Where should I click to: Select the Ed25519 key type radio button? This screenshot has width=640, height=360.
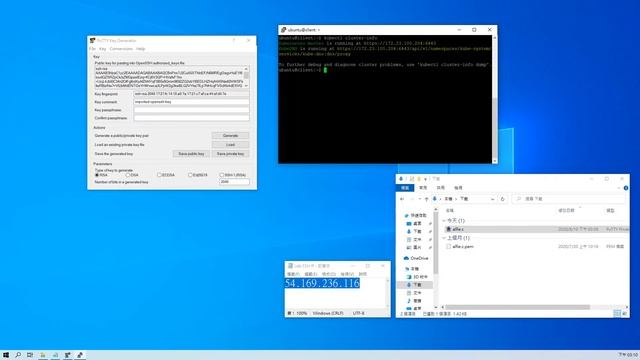point(190,175)
